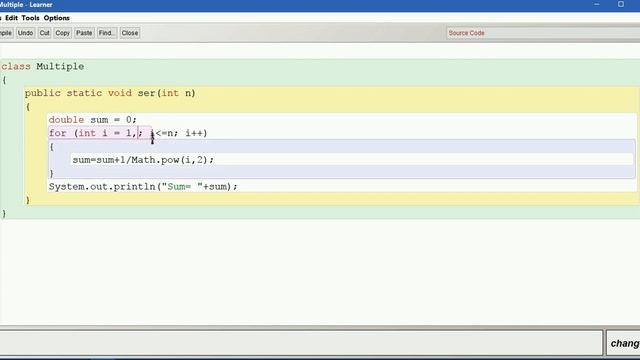Open the Options menu
This screenshot has width=640, height=360.
[x=56, y=18]
